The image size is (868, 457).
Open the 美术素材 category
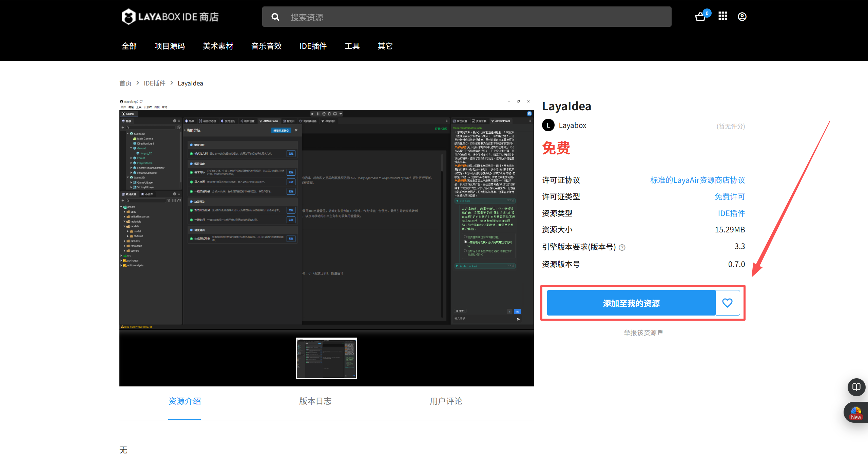(218, 46)
